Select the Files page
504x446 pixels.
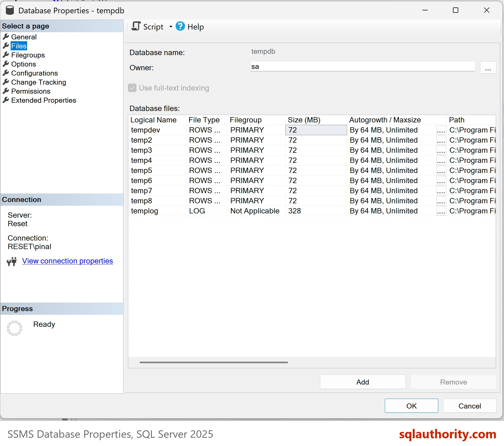coord(19,46)
